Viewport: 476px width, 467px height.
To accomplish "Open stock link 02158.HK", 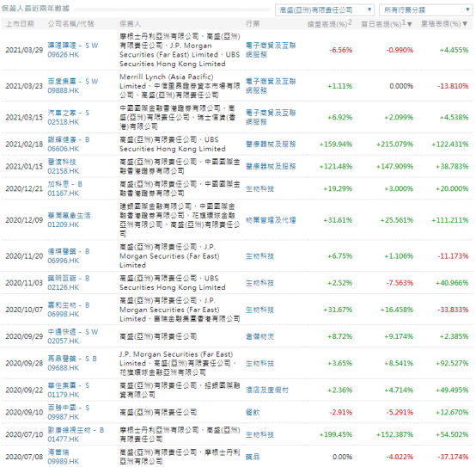I will [63, 171].
